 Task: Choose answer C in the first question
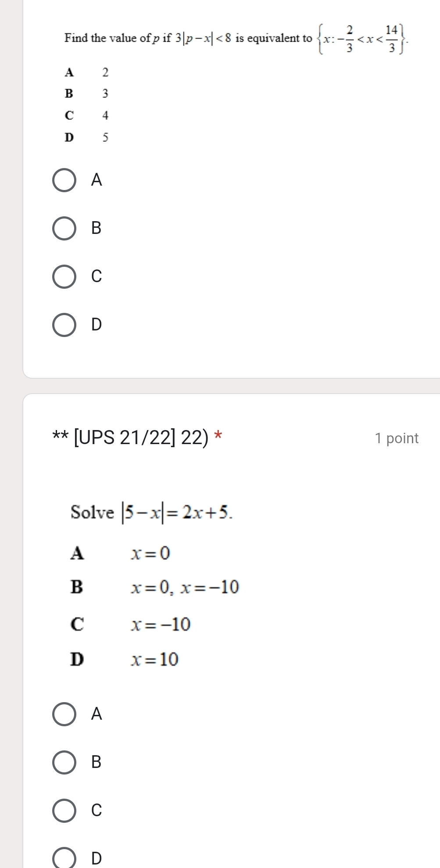pos(65,277)
